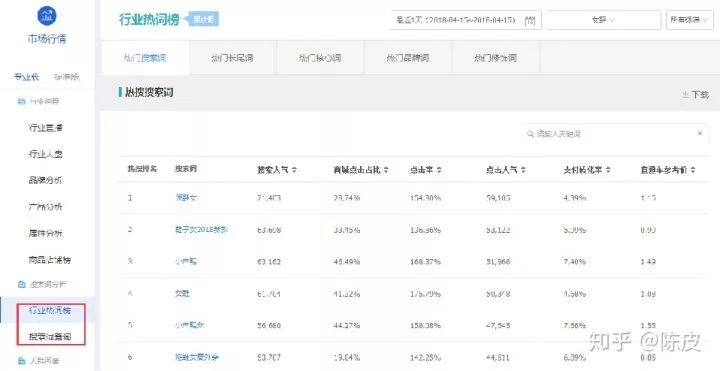Select the 标准版 sidebar tab
This screenshot has width=720, height=371.
click(x=67, y=77)
